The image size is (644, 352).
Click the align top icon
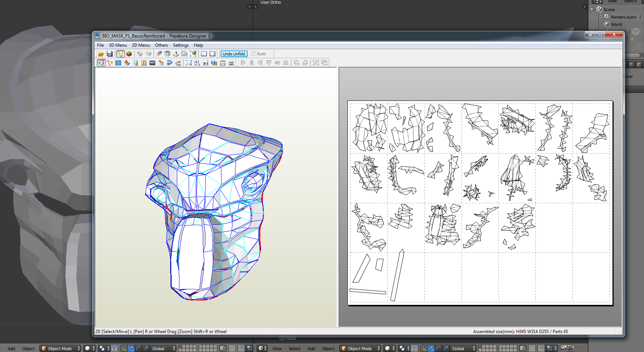point(269,63)
